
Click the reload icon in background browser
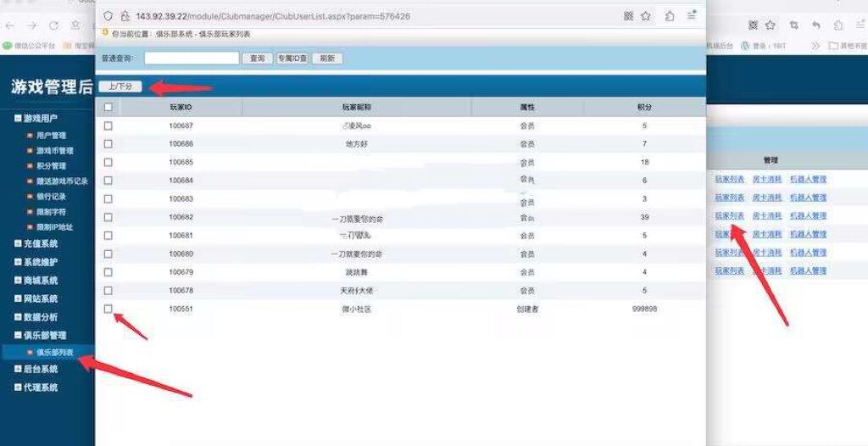(x=53, y=25)
